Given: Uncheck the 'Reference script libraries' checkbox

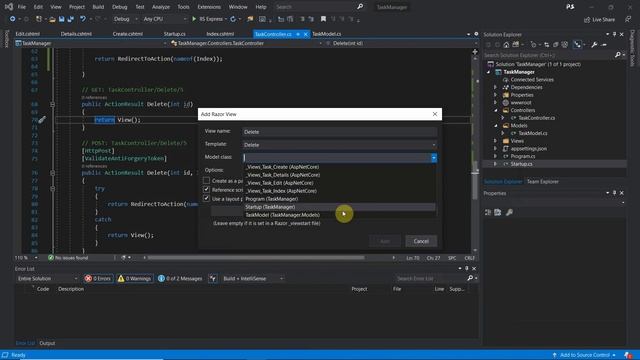Looking at the screenshot, I should (207, 189).
